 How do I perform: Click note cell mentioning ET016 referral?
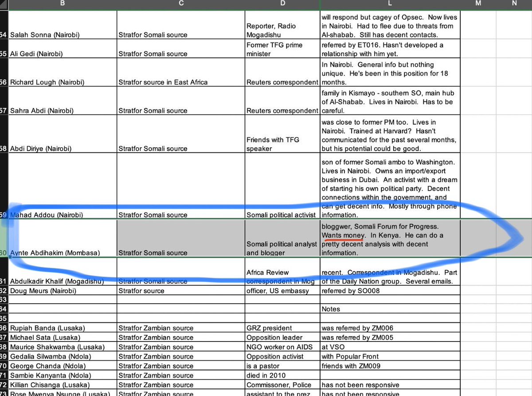390,49
